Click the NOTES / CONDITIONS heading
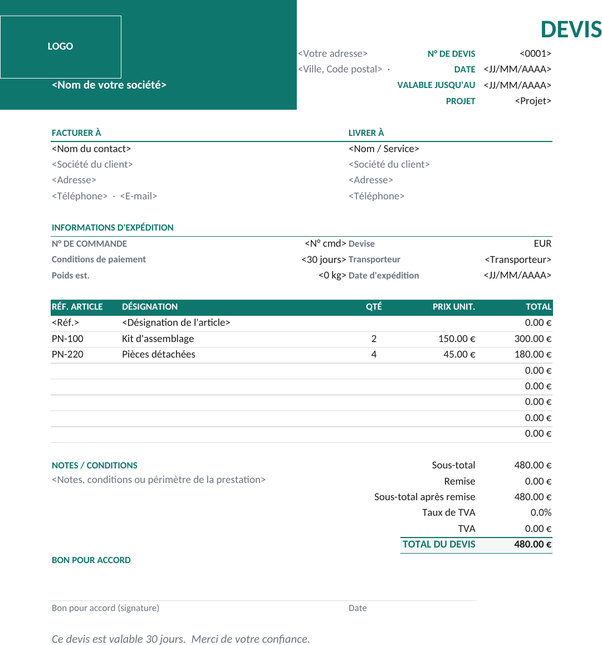 point(94,465)
